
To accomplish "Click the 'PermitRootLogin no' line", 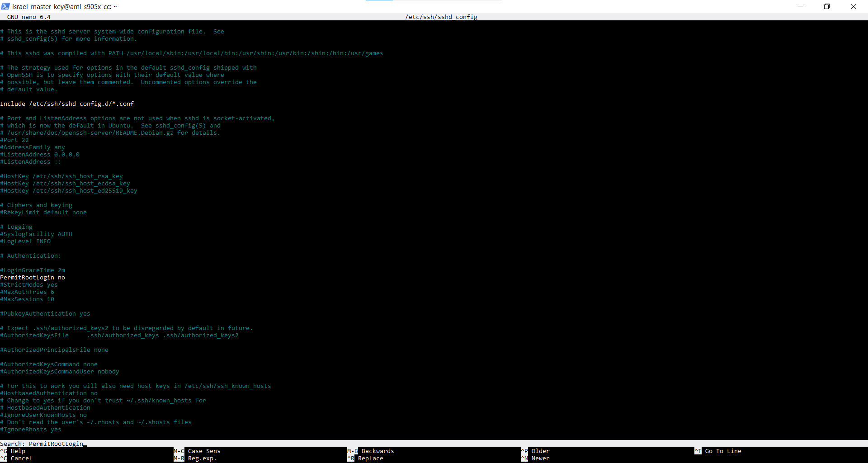I will (x=33, y=277).
